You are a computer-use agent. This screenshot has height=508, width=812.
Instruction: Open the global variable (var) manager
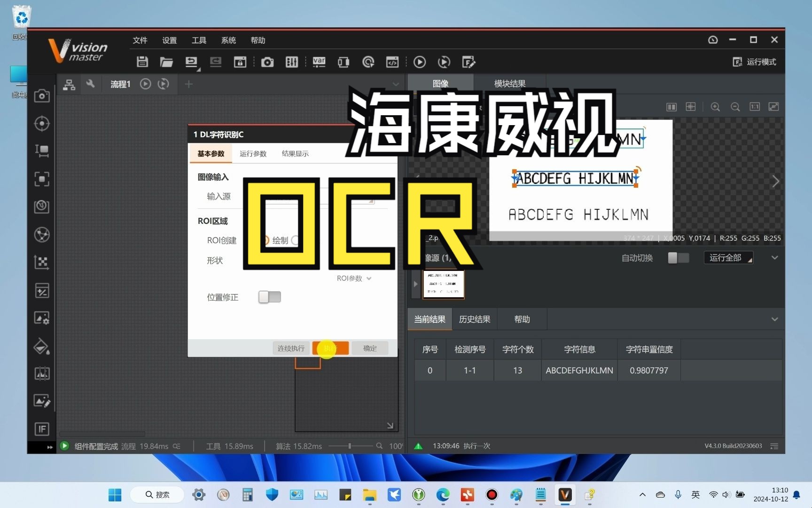tap(319, 62)
